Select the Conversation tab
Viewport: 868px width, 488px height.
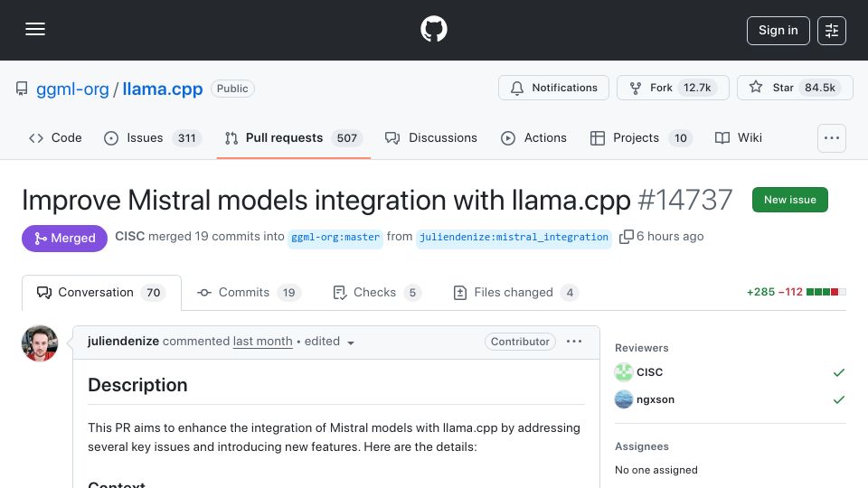pos(101,293)
